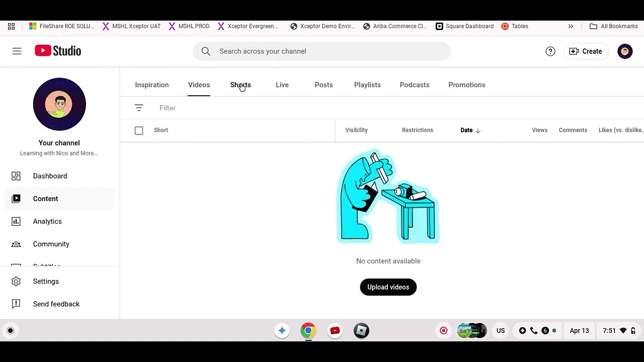Click the YouTube Studio logo
The image size is (644, 362).
point(58,51)
